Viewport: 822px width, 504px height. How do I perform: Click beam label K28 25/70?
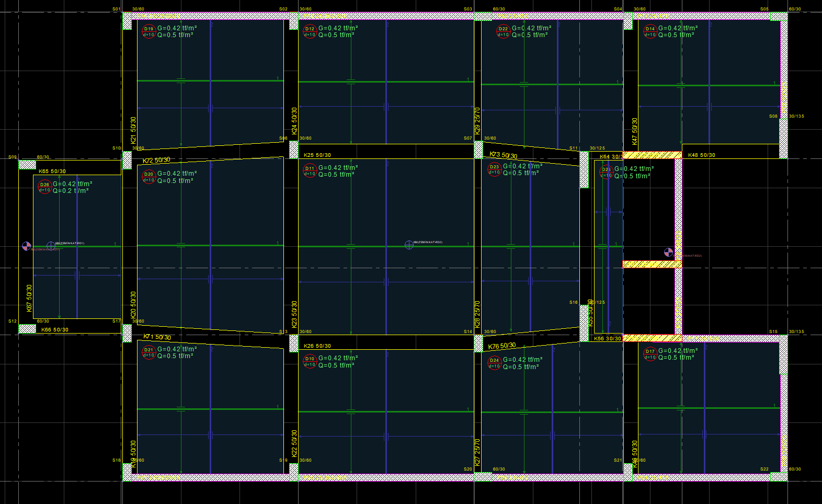[x=477, y=314]
